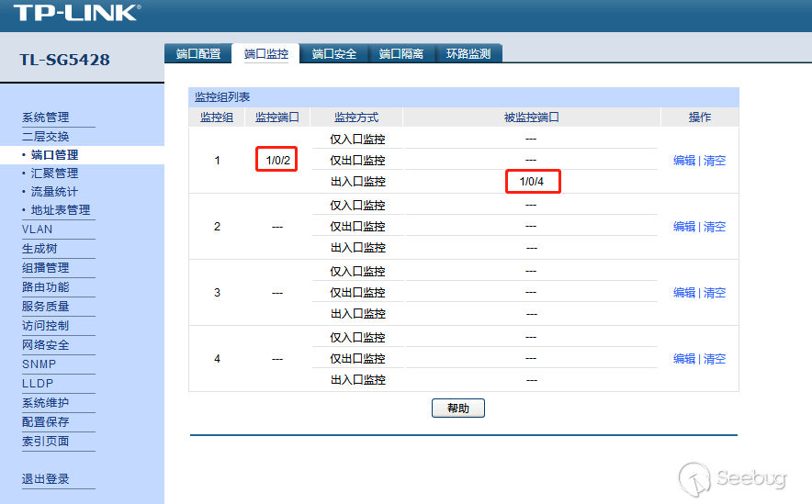Open the 生成树 sidebar menu
This screenshot has height=504, width=812.
[39, 249]
